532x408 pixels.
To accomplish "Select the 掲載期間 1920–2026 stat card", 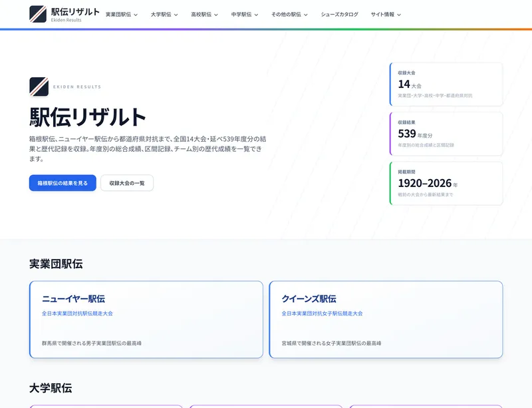I will (x=446, y=183).
